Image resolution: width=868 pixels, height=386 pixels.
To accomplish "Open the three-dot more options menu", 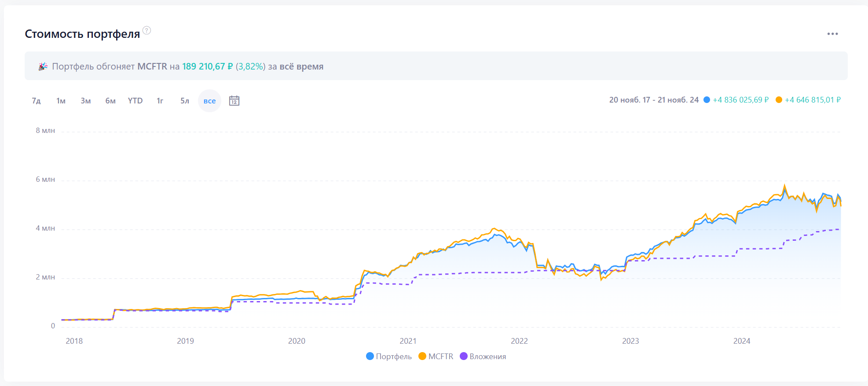I will point(832,34).
